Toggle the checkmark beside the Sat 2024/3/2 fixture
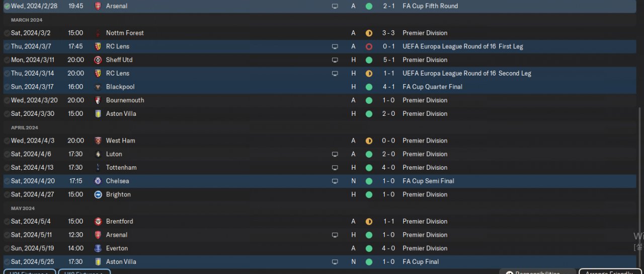 [x=7, y=33]
